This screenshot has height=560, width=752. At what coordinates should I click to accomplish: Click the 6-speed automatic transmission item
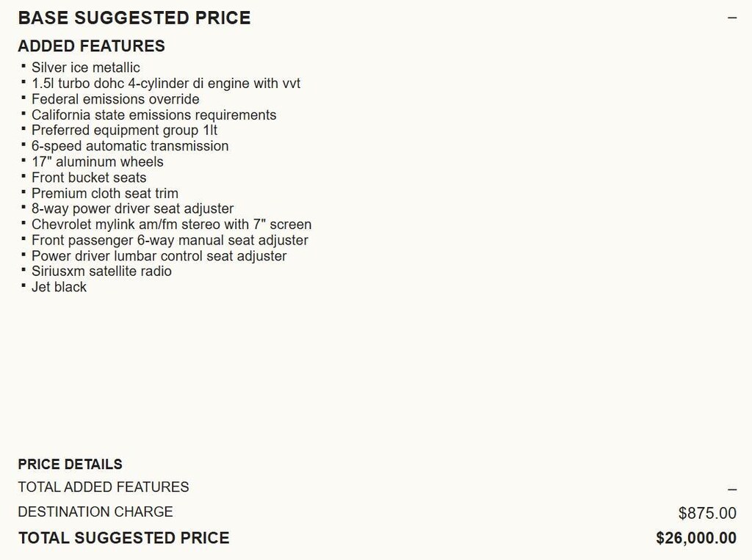[x=129, y=146]
